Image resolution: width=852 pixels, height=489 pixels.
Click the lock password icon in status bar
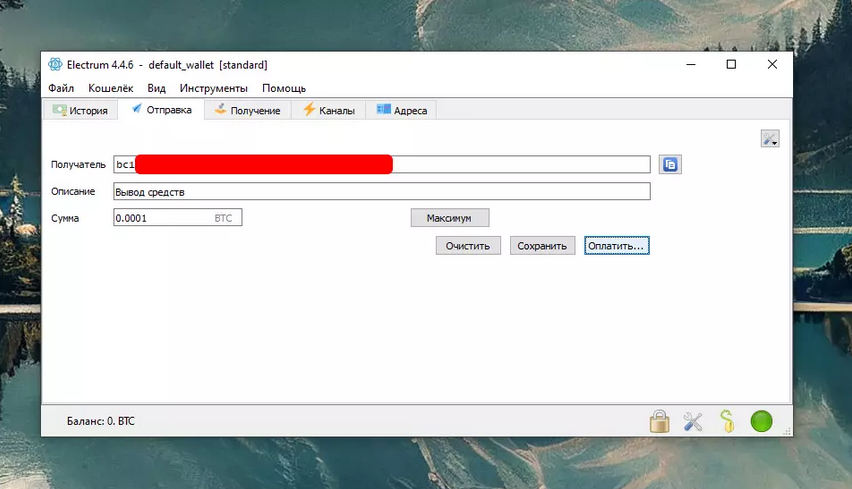[659, 422]
